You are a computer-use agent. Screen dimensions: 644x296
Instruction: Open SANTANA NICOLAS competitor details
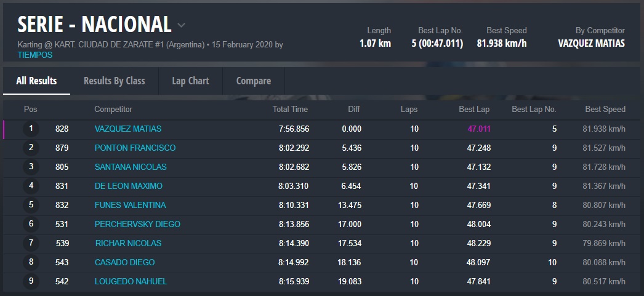point(131,167)
